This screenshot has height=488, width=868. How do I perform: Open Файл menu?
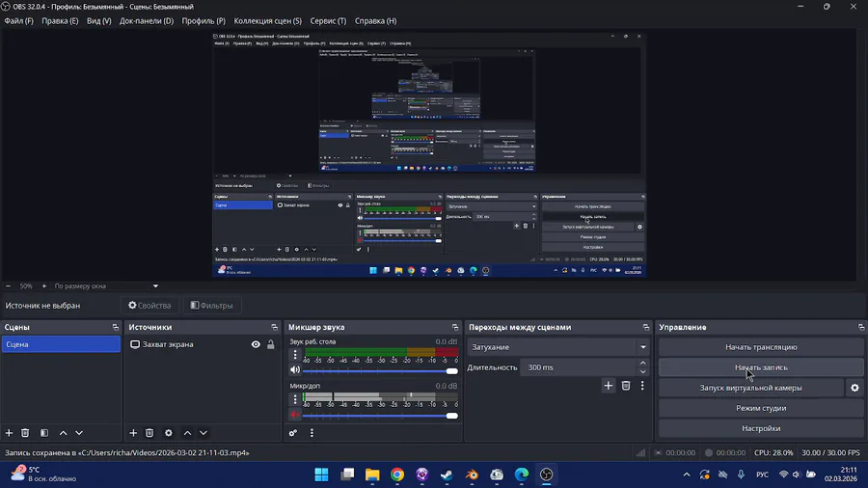[19, 21]
